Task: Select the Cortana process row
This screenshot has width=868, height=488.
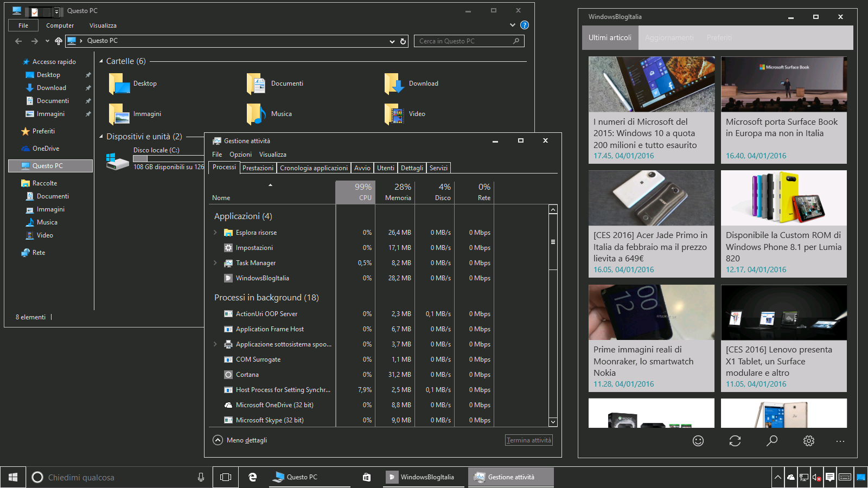Action: [353, 375]
